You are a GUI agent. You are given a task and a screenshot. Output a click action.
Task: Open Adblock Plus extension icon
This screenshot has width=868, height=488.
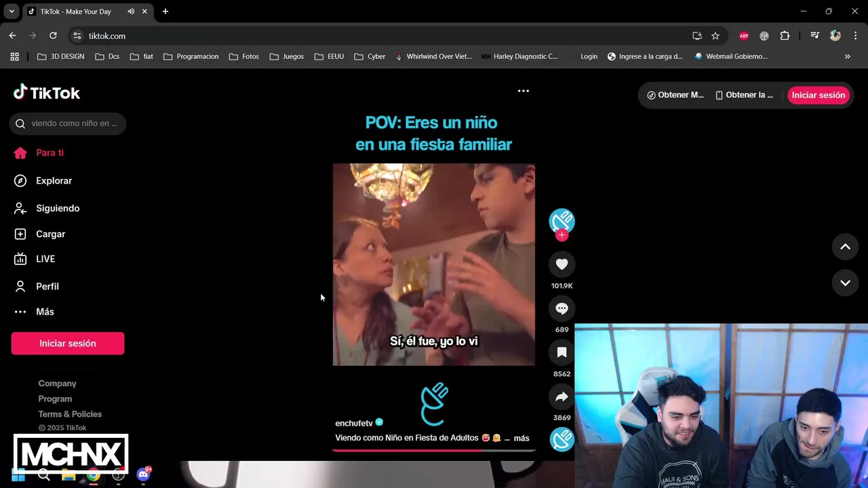coord(744,36)
